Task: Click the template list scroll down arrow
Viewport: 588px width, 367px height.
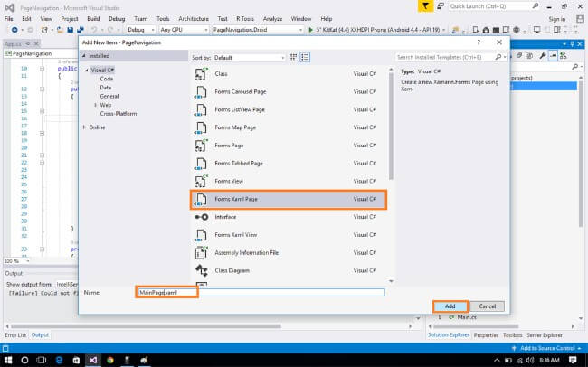Action: click(x=391, y=281)
